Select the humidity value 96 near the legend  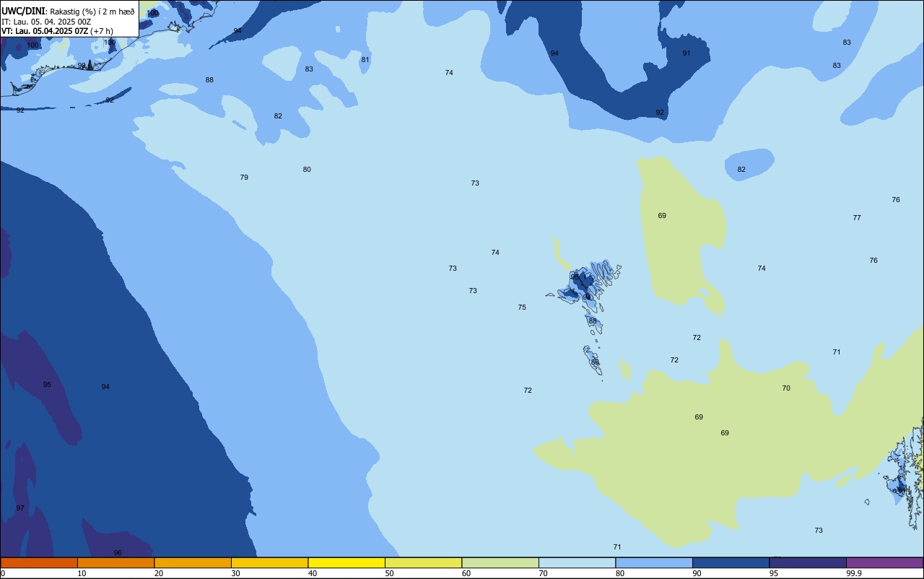118,553
